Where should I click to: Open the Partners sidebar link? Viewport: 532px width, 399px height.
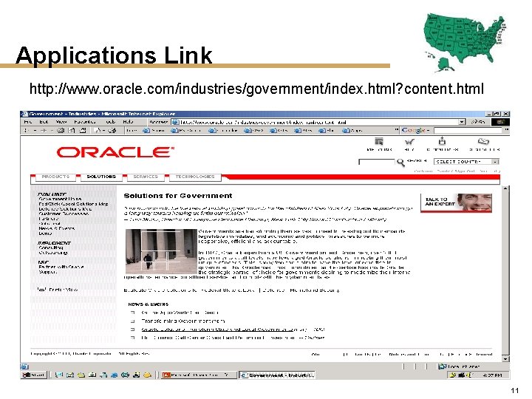49,219
